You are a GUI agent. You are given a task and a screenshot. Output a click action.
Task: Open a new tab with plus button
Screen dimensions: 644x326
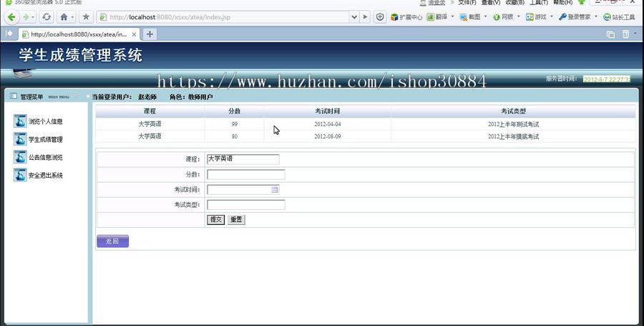[150, 34]
